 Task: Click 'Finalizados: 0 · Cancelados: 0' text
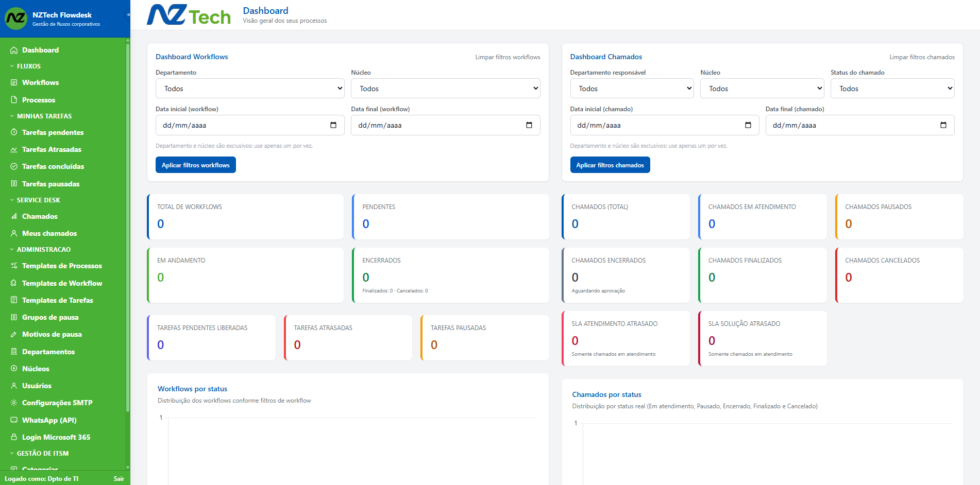[x=395, y=291]
